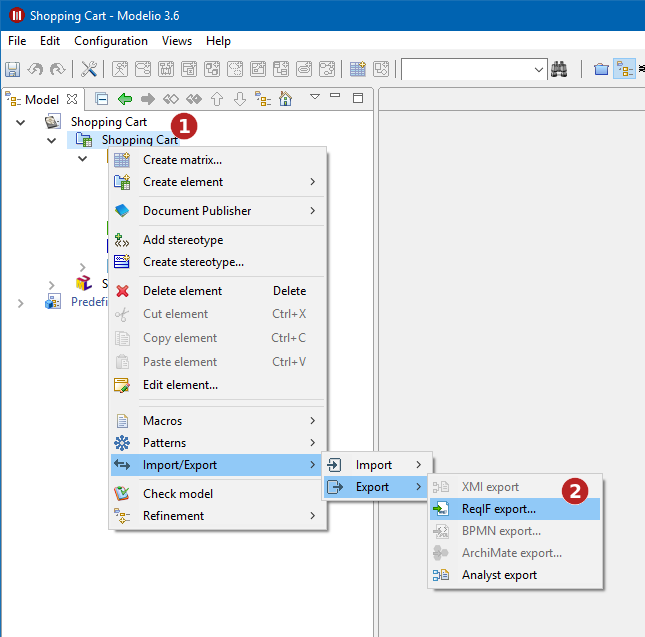
Task: Choose Delete element
Action: tap(218, 291)
